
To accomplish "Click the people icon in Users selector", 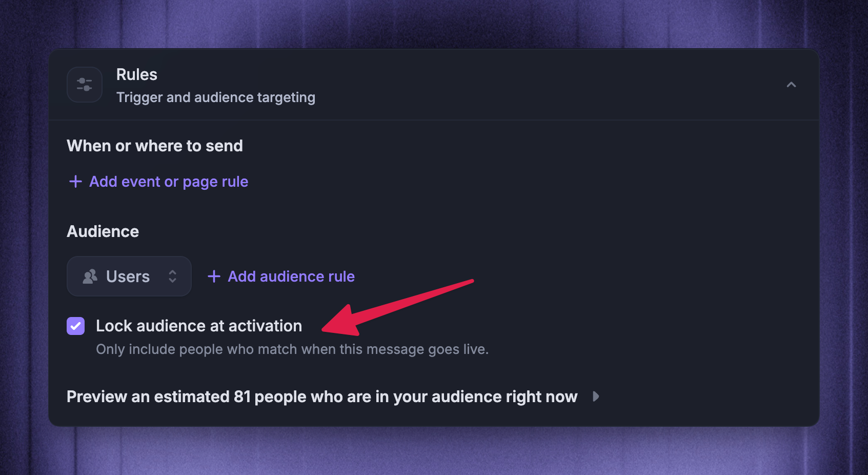I will 90,276.
